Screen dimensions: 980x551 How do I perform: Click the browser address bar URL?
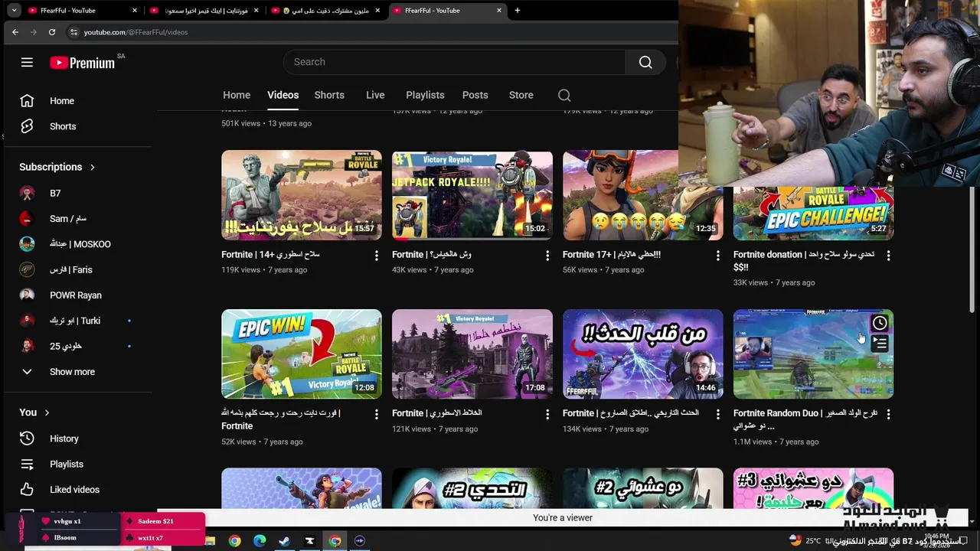tap(136, 32)
